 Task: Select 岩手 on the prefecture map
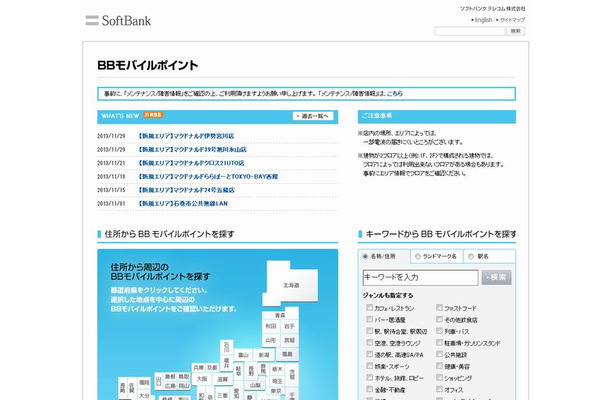coord(289,326)
